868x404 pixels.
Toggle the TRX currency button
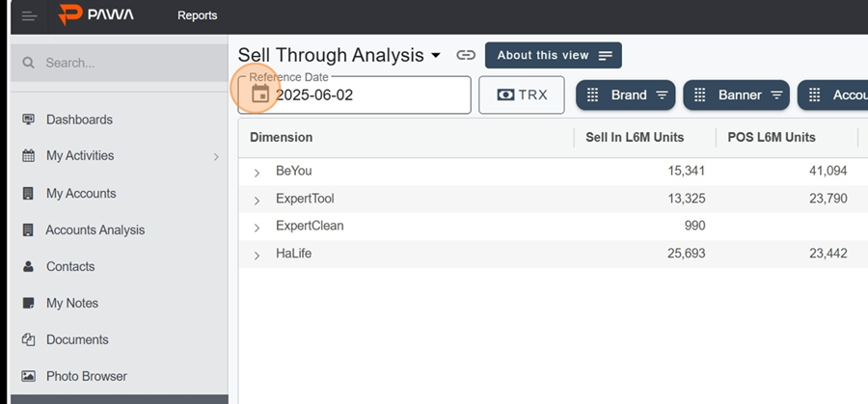(522, 95)
